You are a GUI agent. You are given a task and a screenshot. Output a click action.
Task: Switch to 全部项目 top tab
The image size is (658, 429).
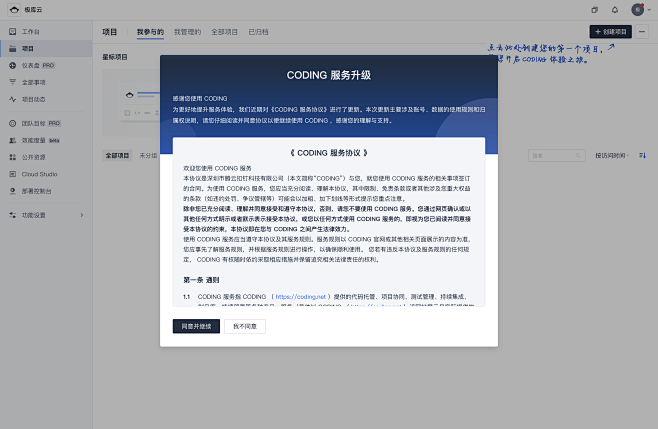tap(225, 32)
